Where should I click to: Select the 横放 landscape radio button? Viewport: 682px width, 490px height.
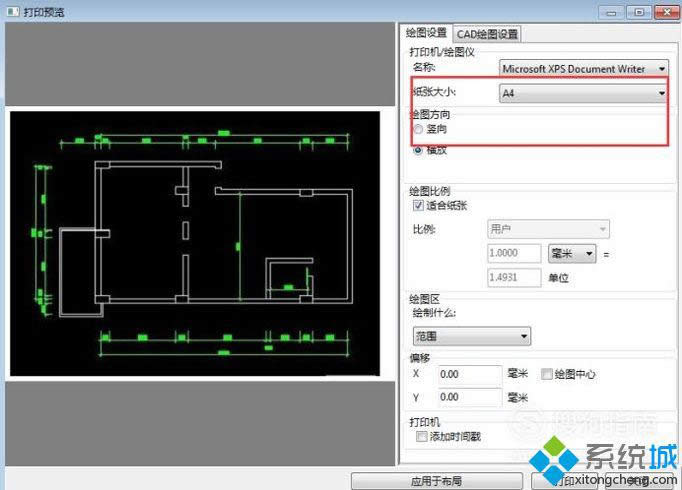pos(418,150)
